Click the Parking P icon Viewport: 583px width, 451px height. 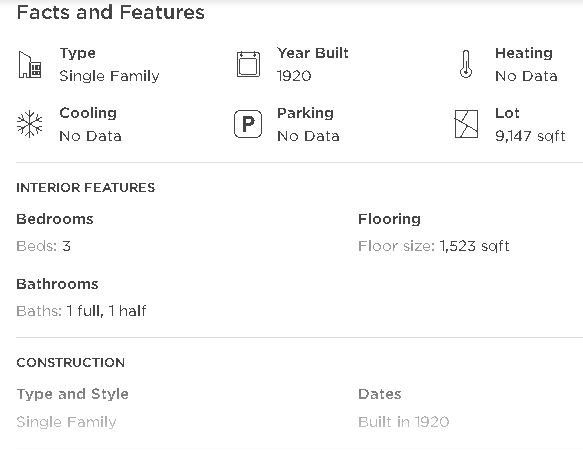248,124
